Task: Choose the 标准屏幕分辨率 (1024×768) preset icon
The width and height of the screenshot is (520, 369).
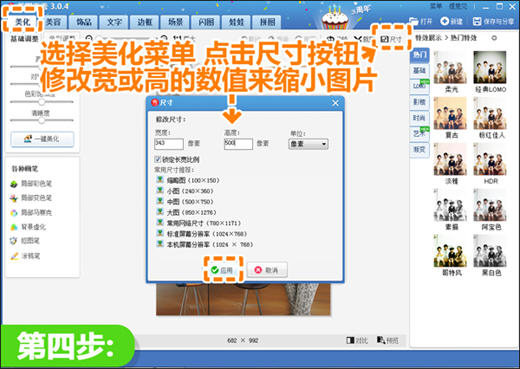Action: (160, 233)
